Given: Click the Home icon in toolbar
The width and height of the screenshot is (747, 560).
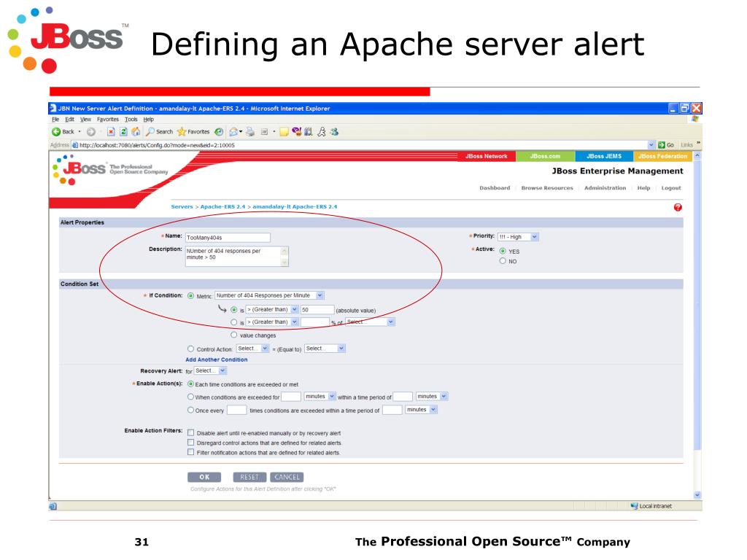Looking at the screenshot, I should 136,132.
